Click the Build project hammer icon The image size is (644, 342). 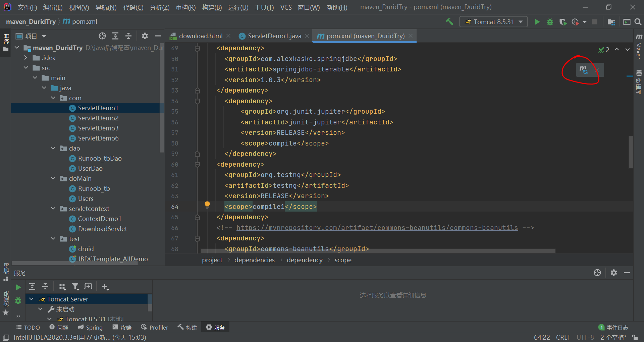click(x=449, y=22)
